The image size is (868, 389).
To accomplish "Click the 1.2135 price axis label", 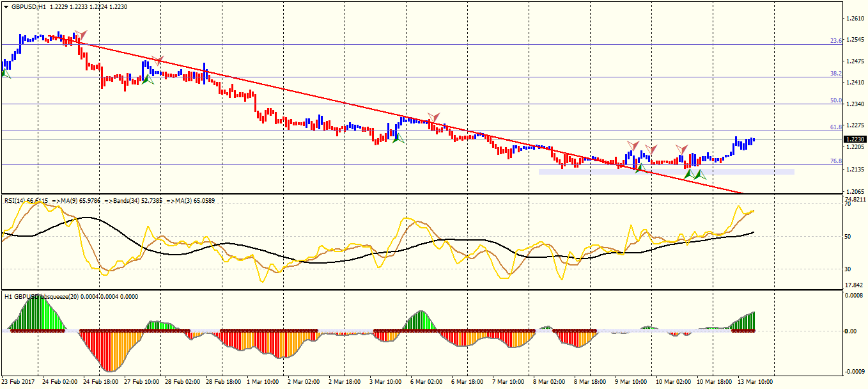I will (x=854, y=170).
